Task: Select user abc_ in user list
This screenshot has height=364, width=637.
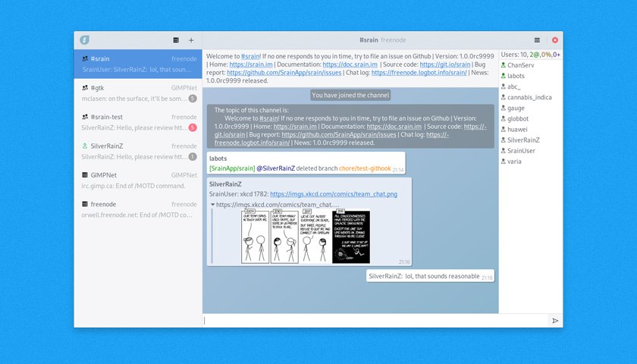Action: click(531, 86)
